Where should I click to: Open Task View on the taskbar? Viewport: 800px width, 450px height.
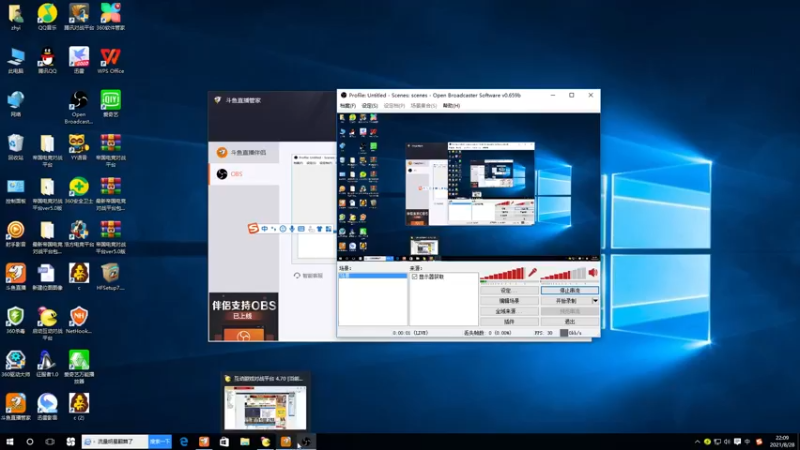tap(50, 442)
